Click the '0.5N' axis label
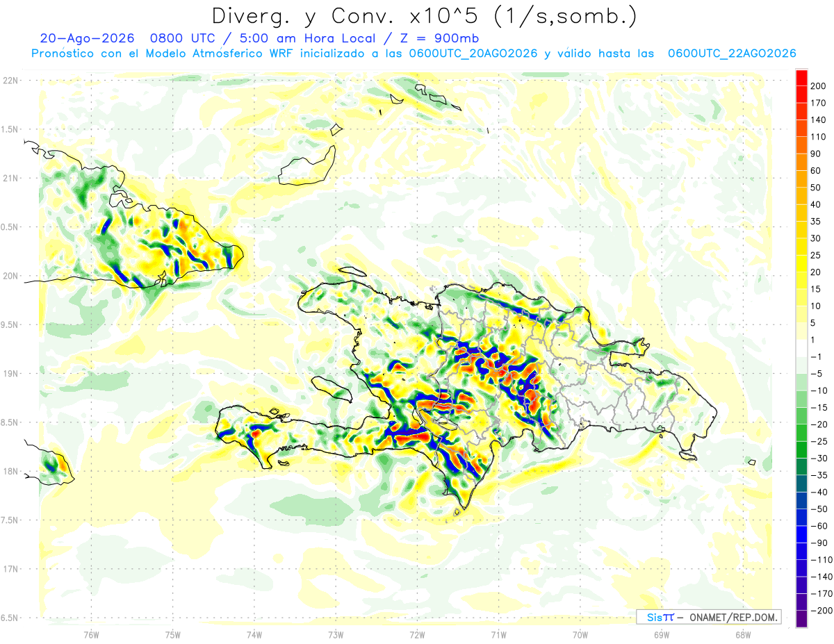The height and width of the screenshot is (644, 834). point(10,226)
